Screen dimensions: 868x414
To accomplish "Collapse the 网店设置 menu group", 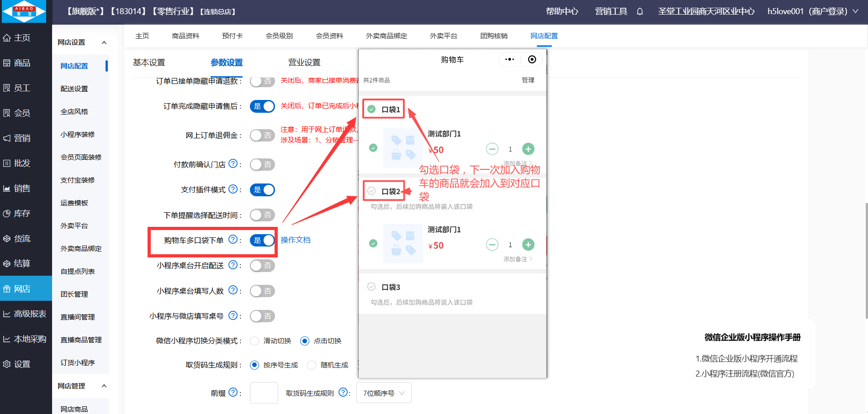I will coord(104,42).
